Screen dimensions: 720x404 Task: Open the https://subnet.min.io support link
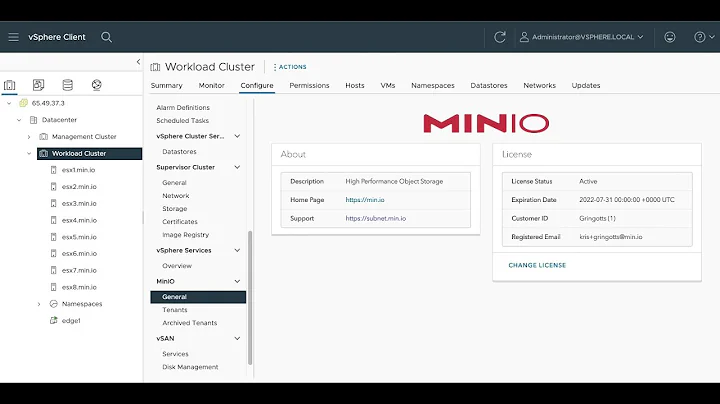pos(376,219)
